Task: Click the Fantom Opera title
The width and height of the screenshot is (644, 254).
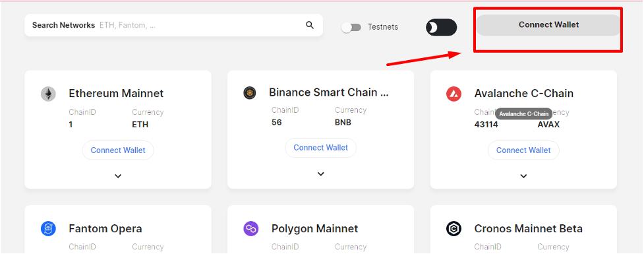Action: [x=105, y=229]
